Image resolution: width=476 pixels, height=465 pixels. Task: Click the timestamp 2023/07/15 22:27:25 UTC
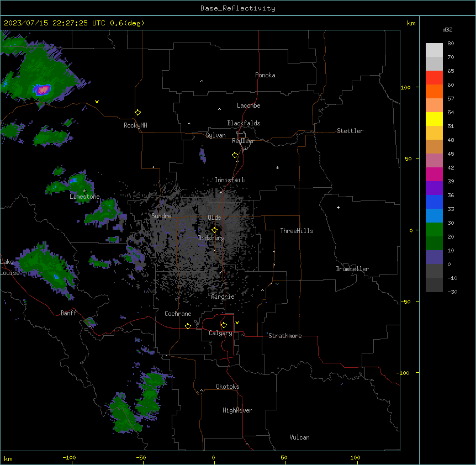(55, 23)
